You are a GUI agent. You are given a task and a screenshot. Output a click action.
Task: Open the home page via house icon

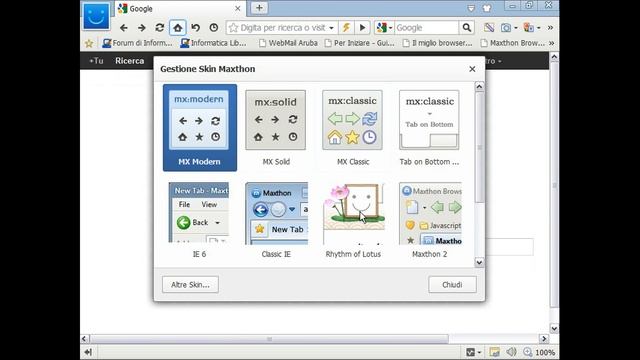[178, 28]
